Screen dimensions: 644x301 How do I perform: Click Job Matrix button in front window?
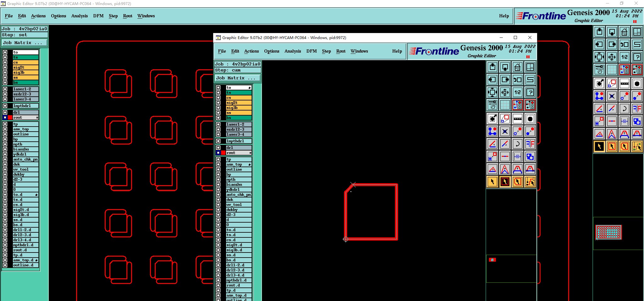pyautogui.click(x=238, y=78)
